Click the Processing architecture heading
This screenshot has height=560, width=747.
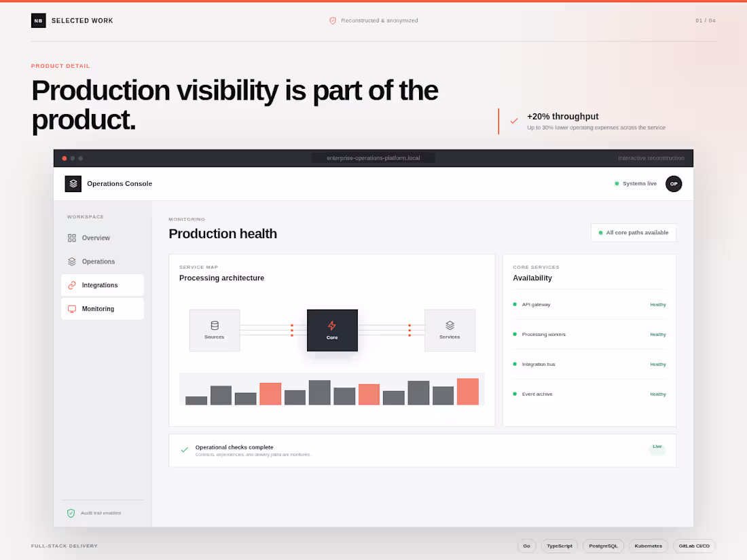(221, 278)
